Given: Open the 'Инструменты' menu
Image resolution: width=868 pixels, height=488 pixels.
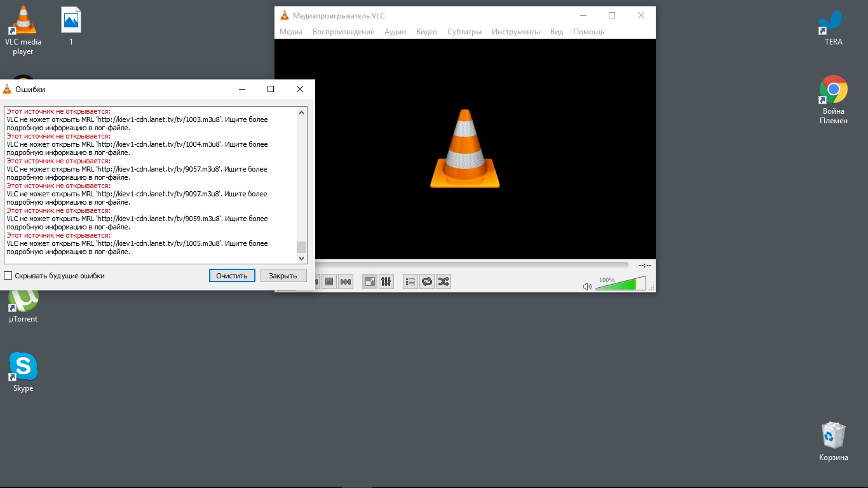Looking at the screenshot, I should [515, 32].
